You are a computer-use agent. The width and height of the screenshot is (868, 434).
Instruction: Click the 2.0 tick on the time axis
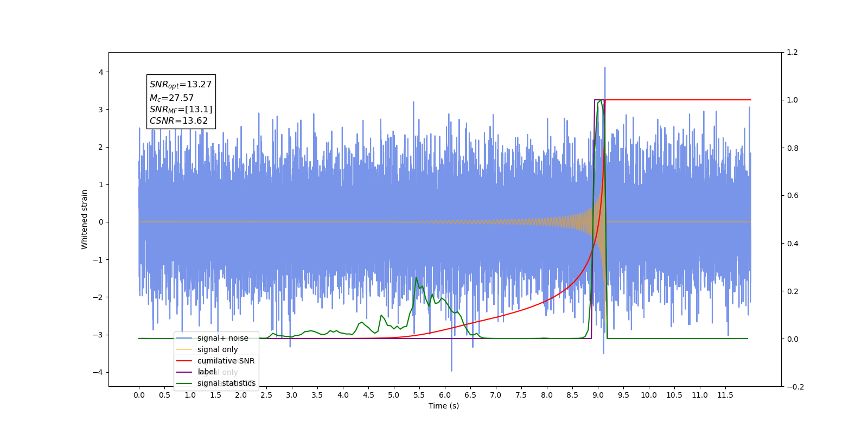241,395
